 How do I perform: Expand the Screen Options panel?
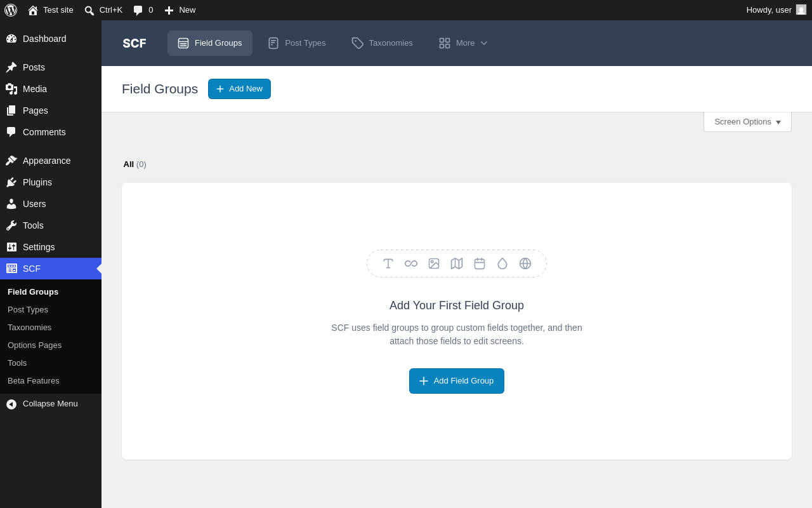[x=747, y=122]
